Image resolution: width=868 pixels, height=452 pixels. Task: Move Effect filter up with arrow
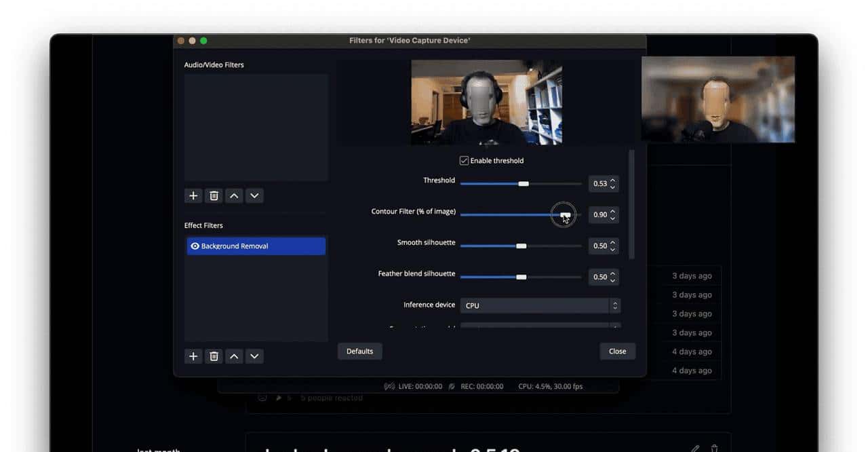pos(234,356)
